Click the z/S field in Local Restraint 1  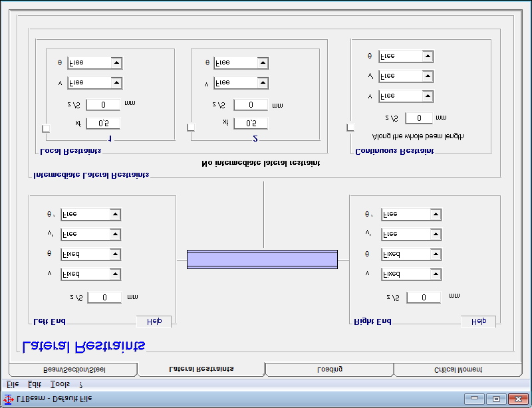point(103,105)
